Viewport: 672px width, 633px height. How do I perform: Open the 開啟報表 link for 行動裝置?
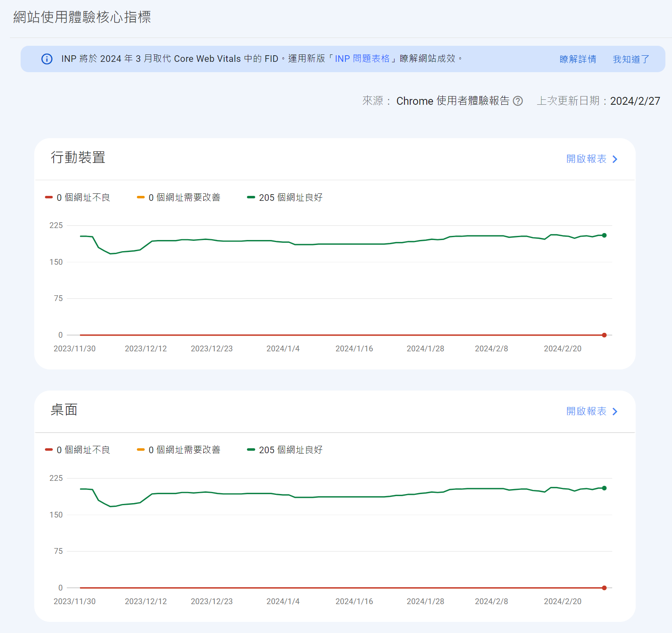click(586, 159)
